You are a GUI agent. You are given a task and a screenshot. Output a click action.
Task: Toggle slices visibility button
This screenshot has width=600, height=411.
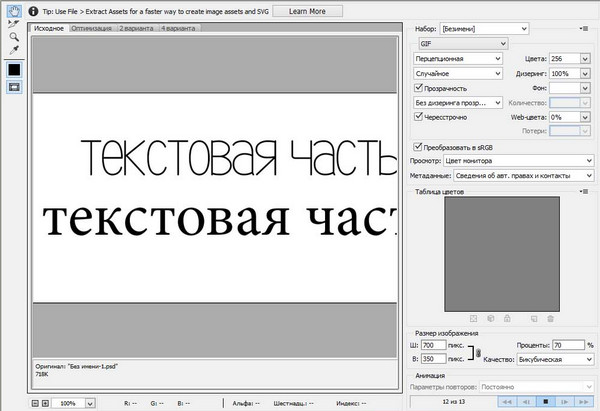tap(15, 87)
